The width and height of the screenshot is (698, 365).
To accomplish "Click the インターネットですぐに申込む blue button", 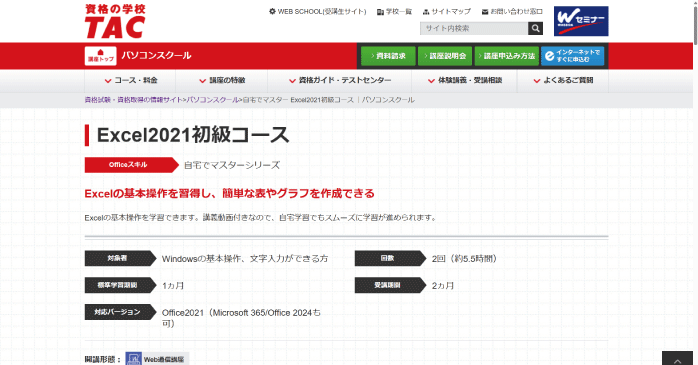I will click(572, 56).
